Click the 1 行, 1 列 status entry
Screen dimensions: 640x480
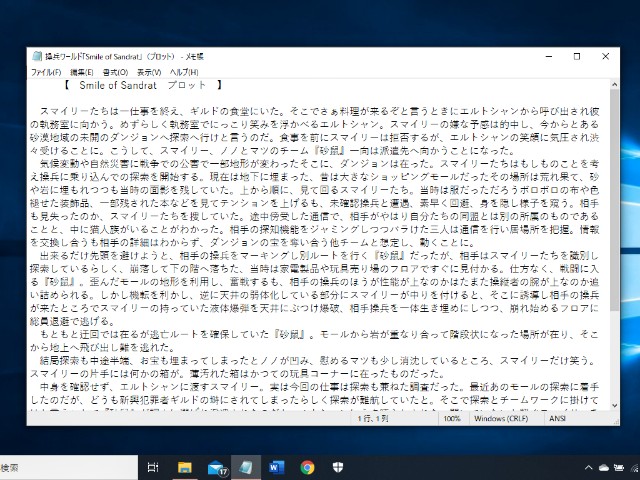point(373,418)
